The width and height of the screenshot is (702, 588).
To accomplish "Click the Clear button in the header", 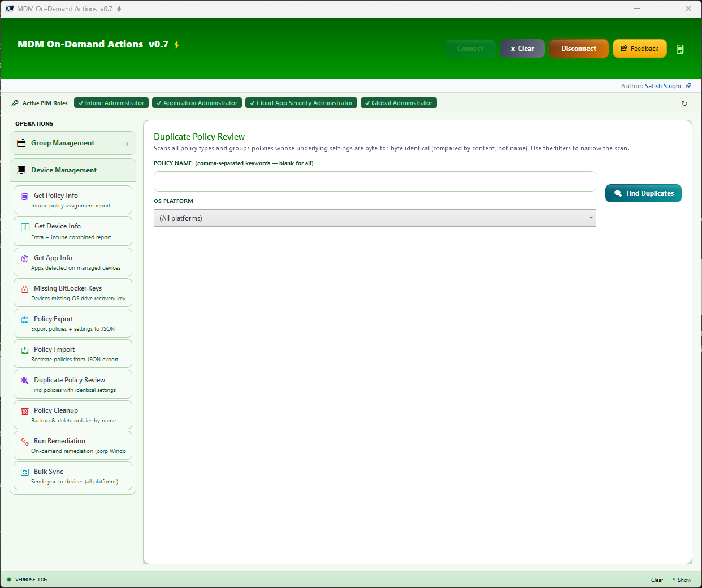I will coord(522,49).
